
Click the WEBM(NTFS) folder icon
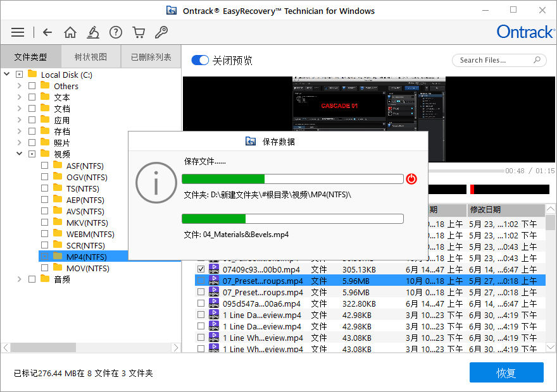click(x=58, y=233)
